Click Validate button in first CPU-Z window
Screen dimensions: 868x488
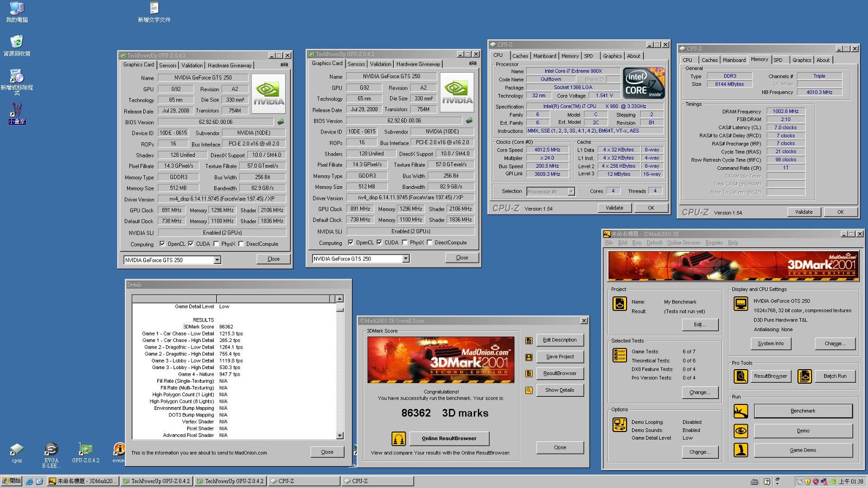pos(614,208)
